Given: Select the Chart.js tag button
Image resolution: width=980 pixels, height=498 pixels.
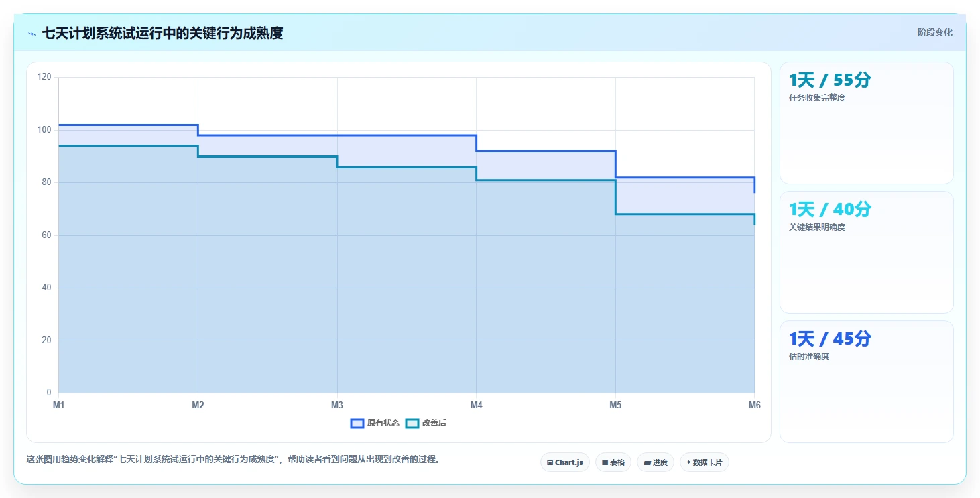Looking at the screenshot, I should (x=565, y=462).
